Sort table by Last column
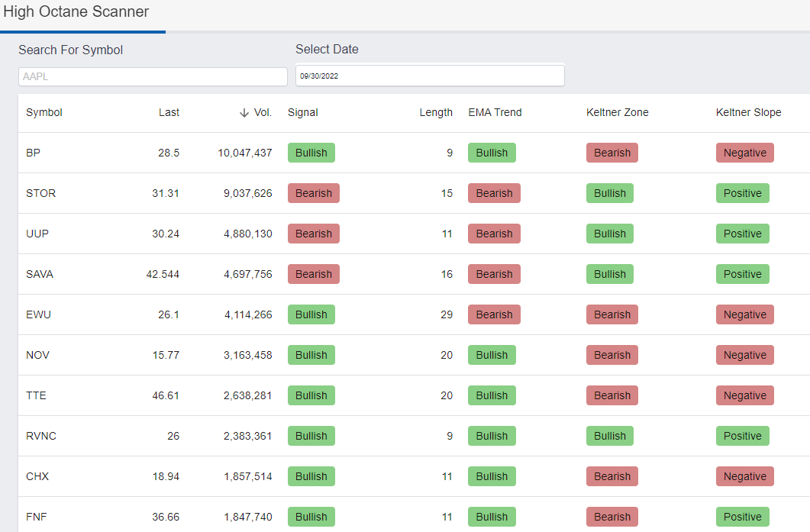Viewport: 810px width, 532px height. (169, 113)
